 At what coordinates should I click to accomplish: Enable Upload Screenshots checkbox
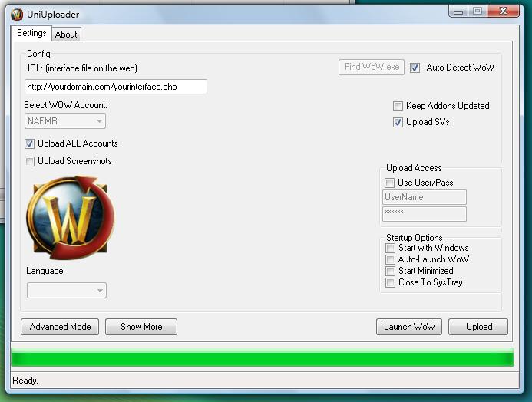point(30,161)
